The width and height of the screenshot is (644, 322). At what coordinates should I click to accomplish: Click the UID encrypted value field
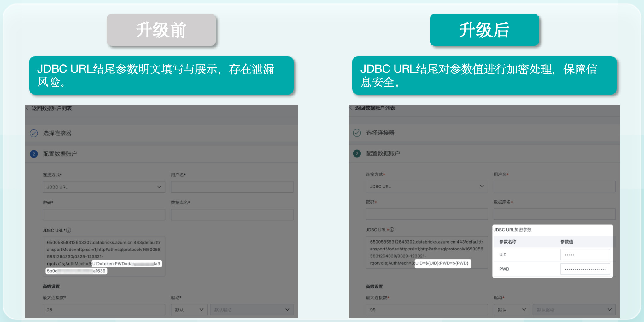pos(585,255)
